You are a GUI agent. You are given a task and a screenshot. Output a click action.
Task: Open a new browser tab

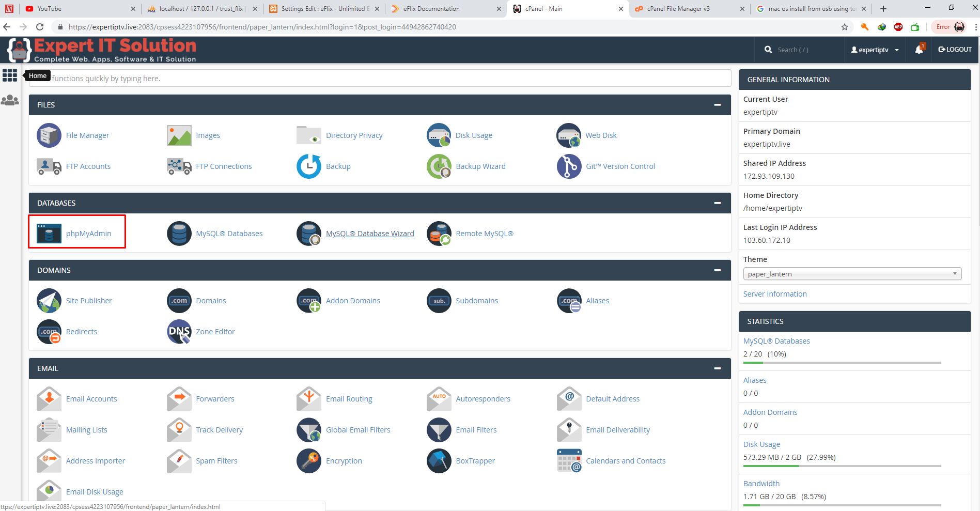[883, 9]
